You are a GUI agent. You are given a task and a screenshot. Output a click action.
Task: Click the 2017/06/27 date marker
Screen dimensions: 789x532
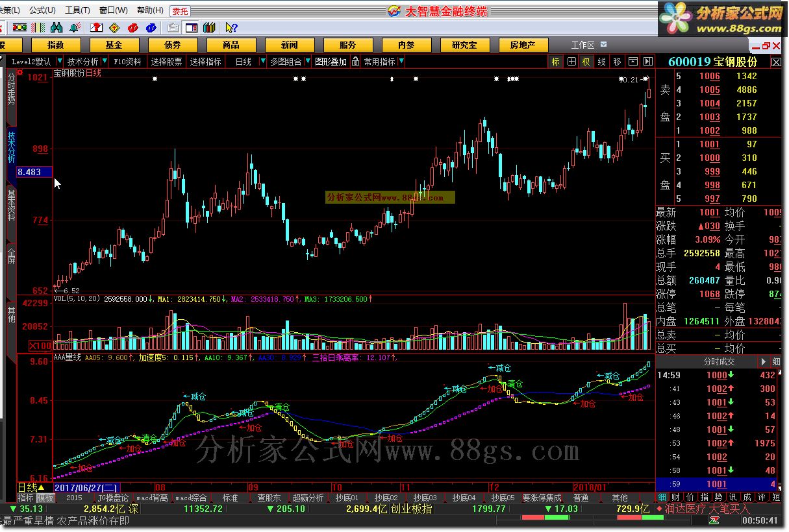(86, 487)
